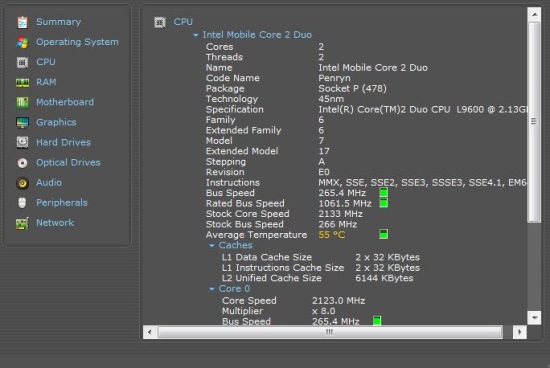Viewport: 550px width, 368px height.
Task: Collapse the Core 0 section arrow
Action: click(212, 289)
